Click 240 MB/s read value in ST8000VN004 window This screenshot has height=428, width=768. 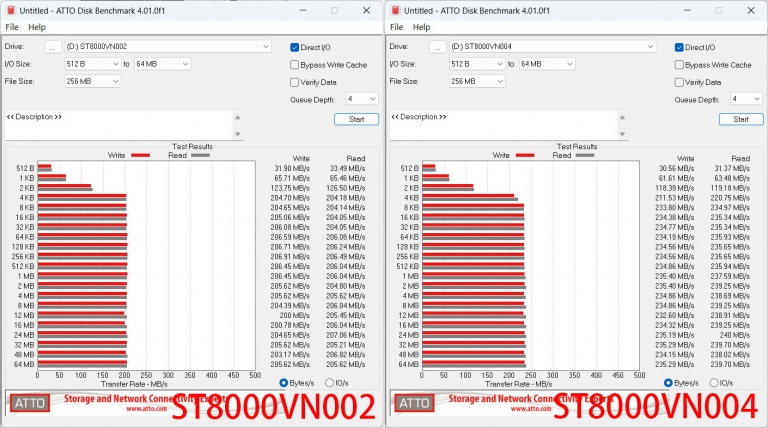pos(735,335)
